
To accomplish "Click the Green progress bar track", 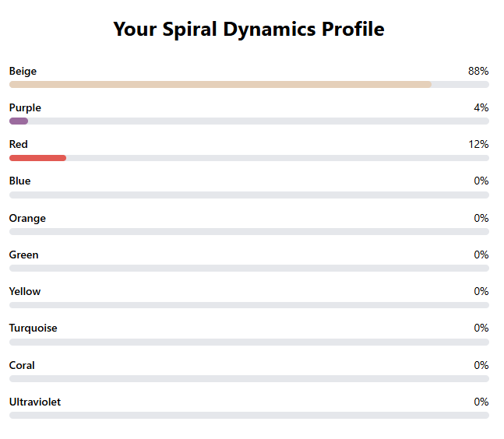I will [x=249, y=268].
